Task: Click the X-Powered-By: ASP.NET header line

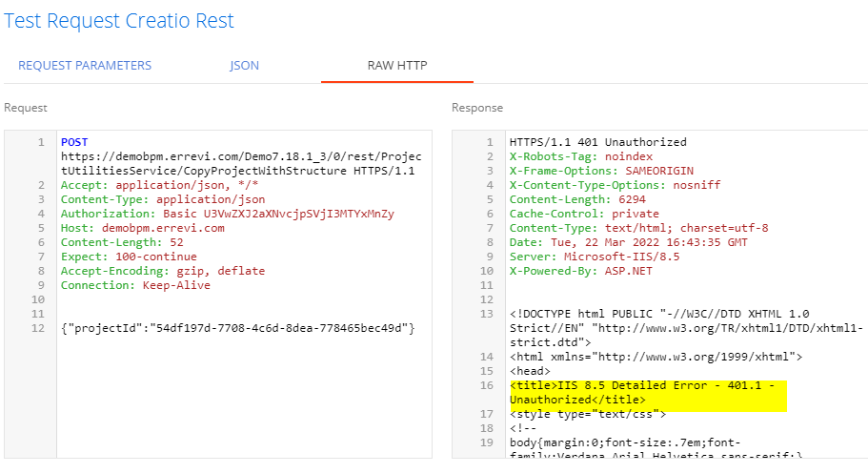Action: pos(580,271)
